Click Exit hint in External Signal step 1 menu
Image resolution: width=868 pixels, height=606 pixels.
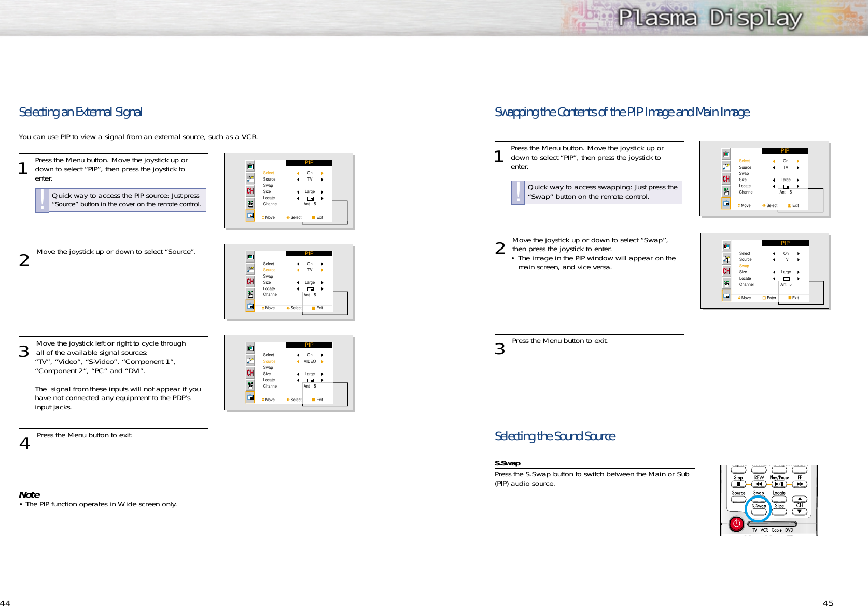point(317,218)
